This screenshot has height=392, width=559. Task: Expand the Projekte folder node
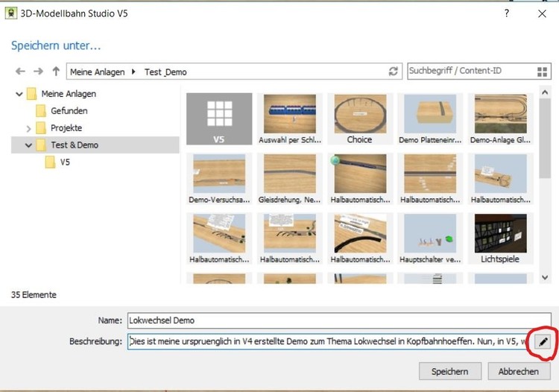pyautogui.click(x=28, y=128)
